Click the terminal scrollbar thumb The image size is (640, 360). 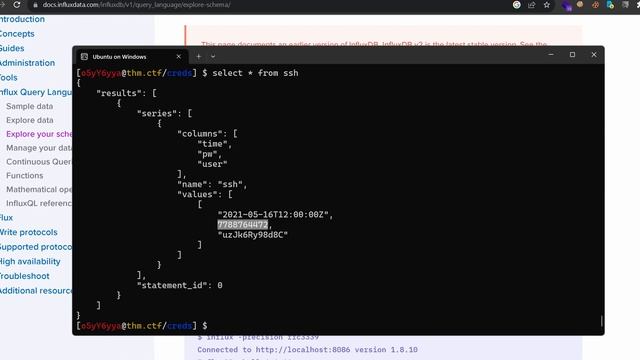(x=601, y=321)
